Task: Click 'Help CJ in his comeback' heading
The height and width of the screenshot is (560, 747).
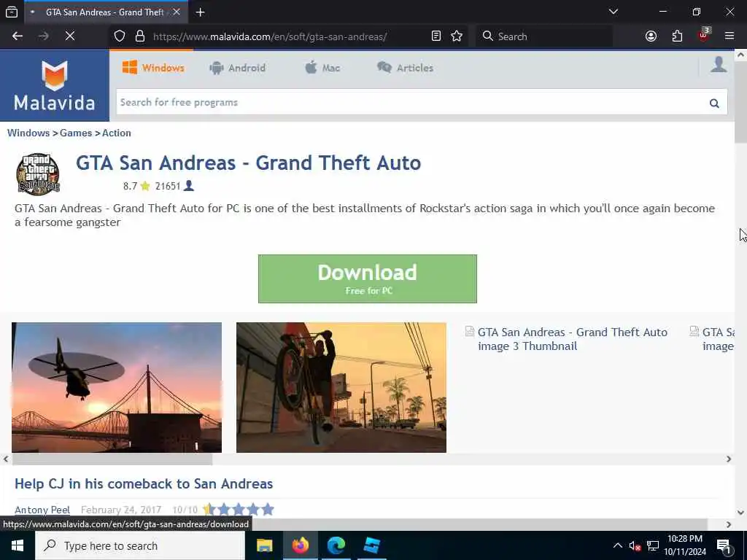Action: point(144,484)
